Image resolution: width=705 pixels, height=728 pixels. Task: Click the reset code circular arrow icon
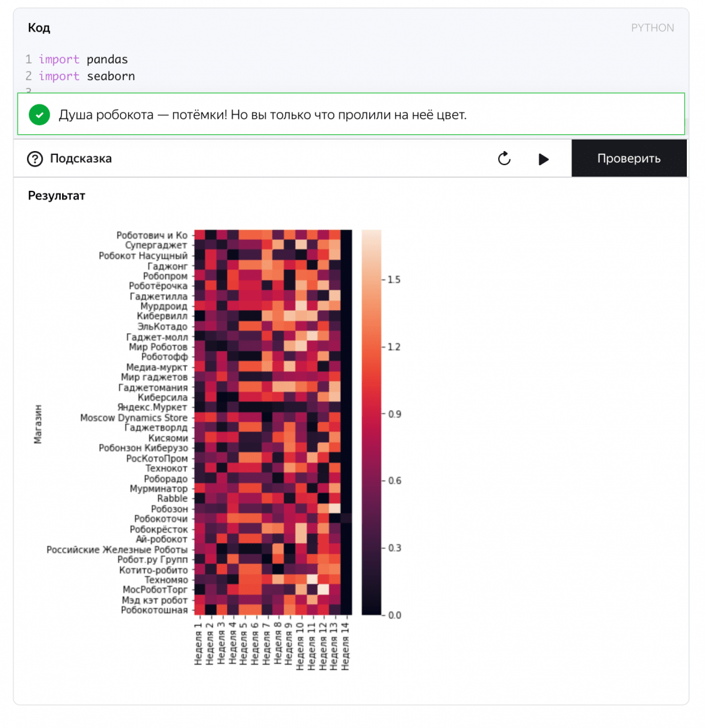point(504,158)
